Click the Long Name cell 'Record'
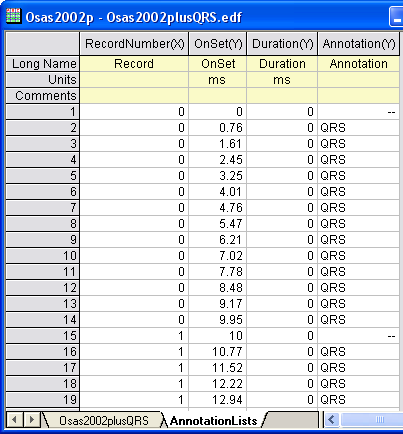Viewport: 403px width, 434px height. click(134, 64)
